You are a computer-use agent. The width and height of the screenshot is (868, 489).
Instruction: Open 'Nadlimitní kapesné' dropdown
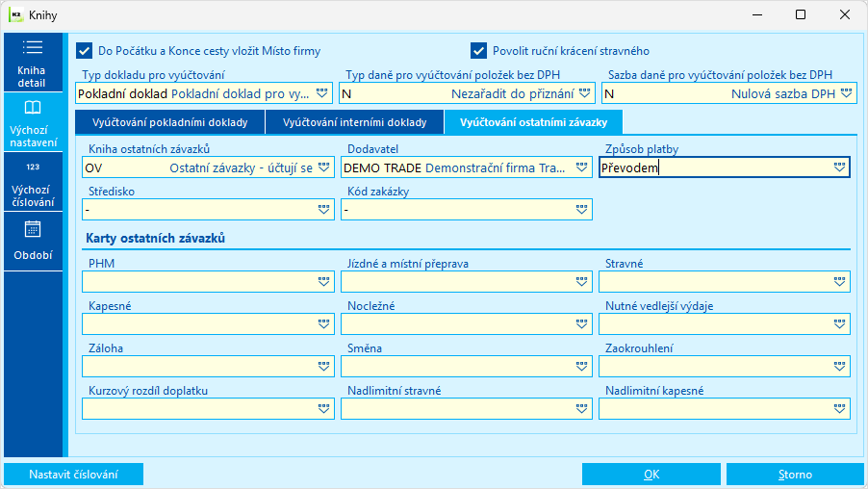(x=839, y=409)
